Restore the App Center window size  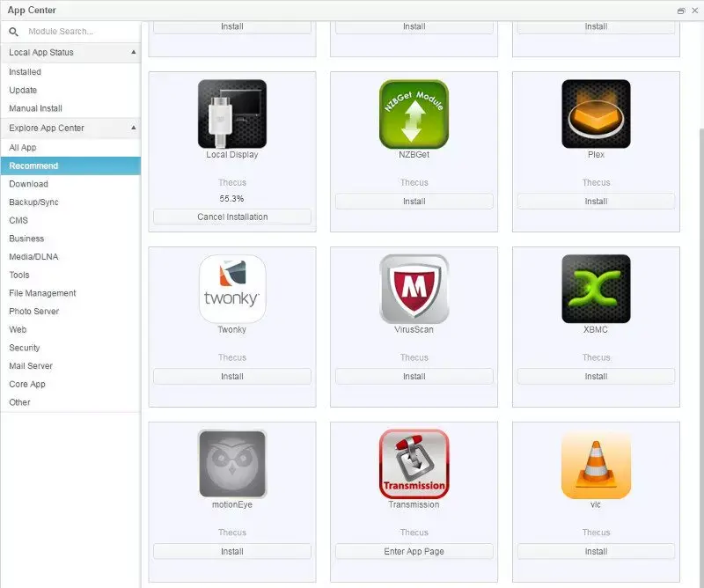[x=681, y=11]
